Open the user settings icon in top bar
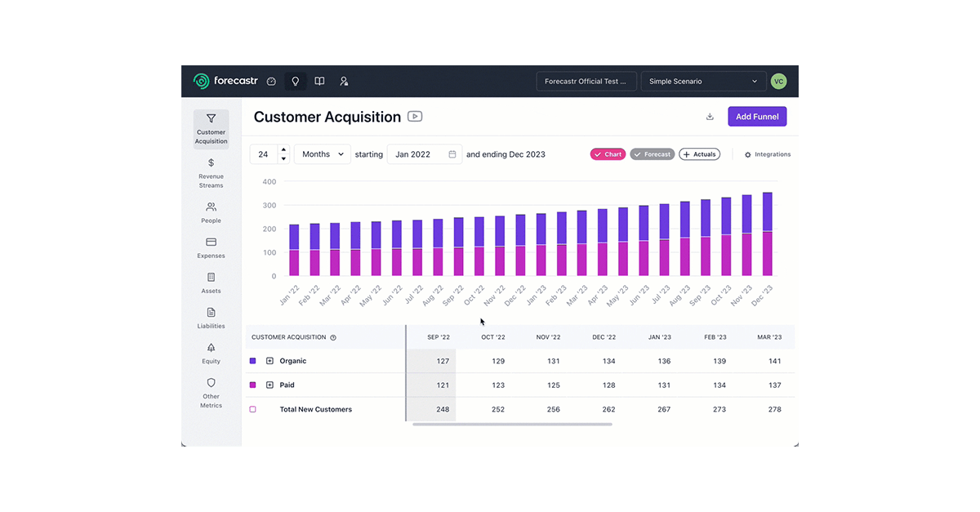The height and width of the screenshot is (512, 980). [344, 82]
